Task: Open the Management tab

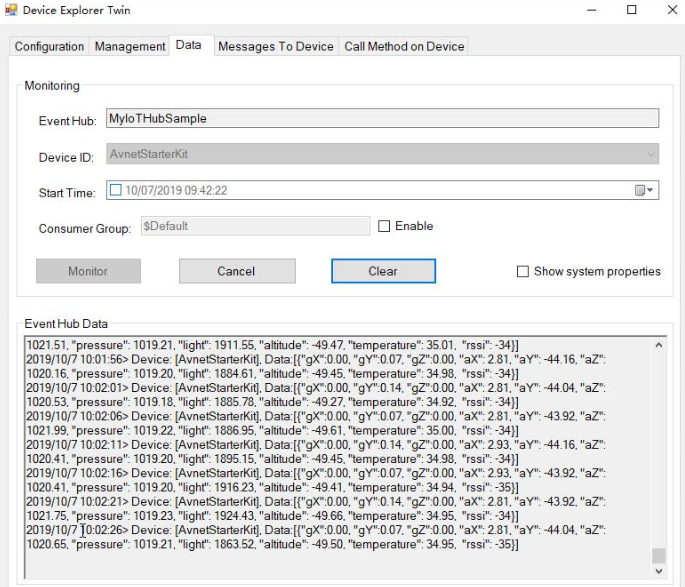Action: pyautogui.click(x=130, y=46)
